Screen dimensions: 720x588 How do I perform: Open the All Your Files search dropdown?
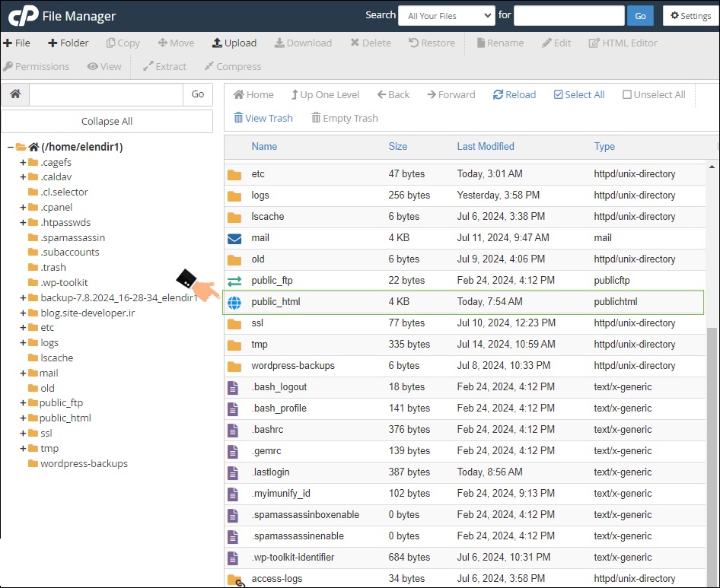446,16
